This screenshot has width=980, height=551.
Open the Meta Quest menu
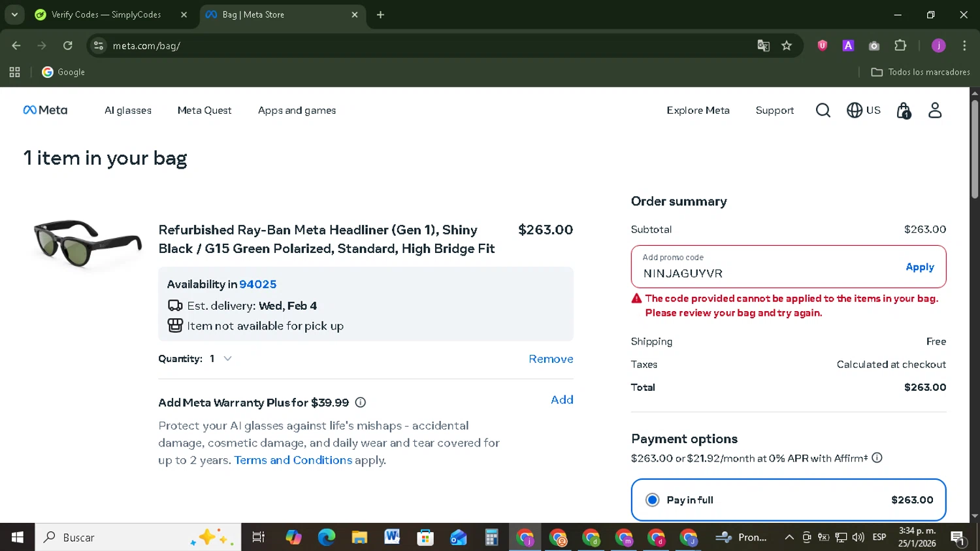(x=204, y=110)
